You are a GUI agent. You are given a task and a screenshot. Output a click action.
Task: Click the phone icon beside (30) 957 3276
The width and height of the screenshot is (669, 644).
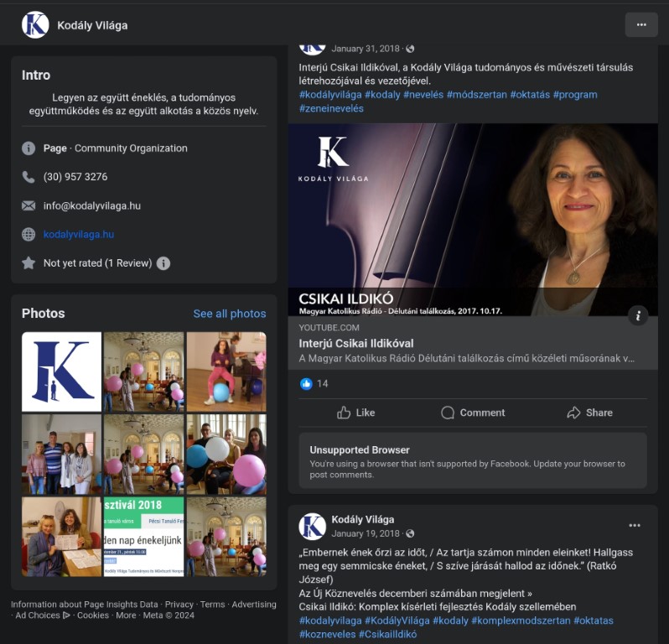pos(29,177)
